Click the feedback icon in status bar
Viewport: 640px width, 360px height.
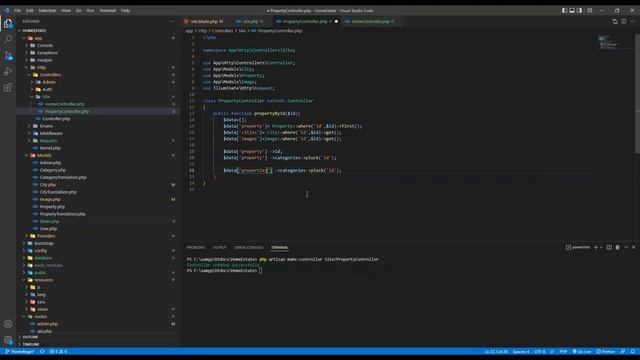coord(623,351)
